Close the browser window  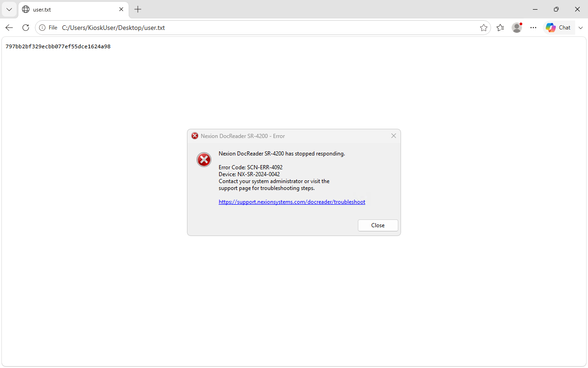coord(577,9)
